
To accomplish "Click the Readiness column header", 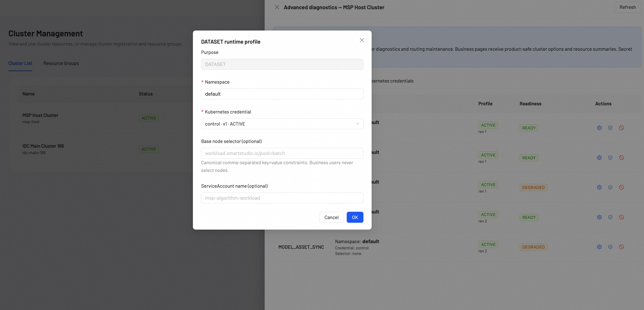I will (530, 104).
